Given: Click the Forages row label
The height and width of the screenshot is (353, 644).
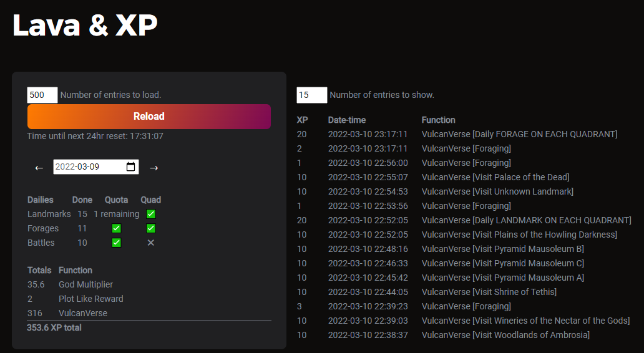Looking at the screenshot, I should pyautogui.click(x=43, y=228).
